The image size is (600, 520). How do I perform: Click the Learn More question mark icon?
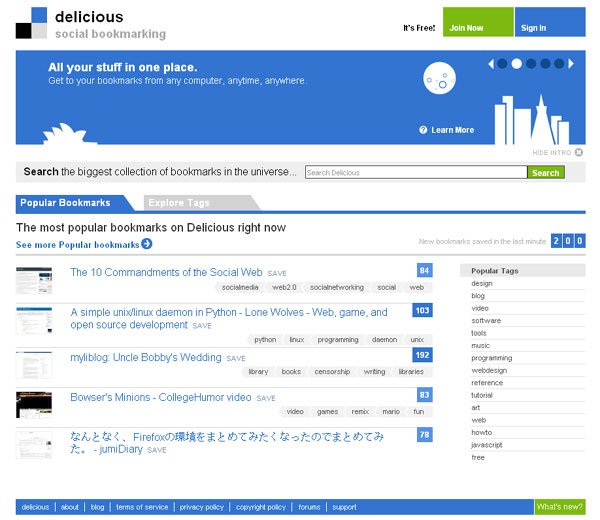(423, 130)
